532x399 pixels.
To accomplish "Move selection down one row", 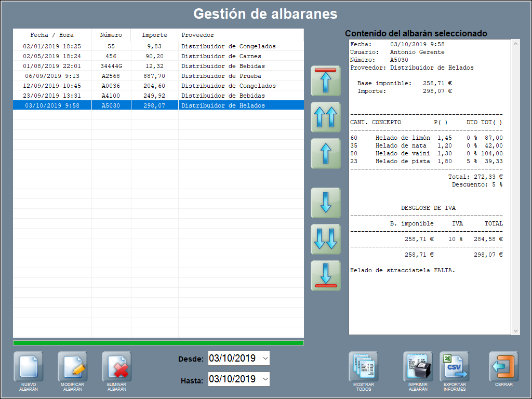I will pyautogui.click(x=326, y=203).
